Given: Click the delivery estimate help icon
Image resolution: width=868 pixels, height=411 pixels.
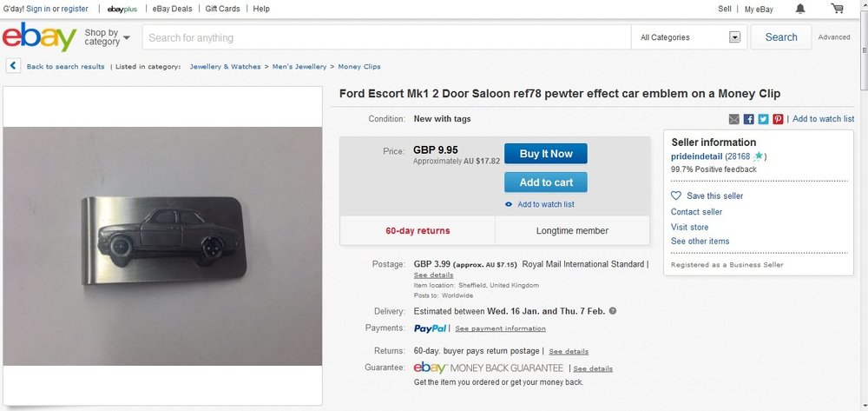Looking at the screenshot, I should point(613,311).
